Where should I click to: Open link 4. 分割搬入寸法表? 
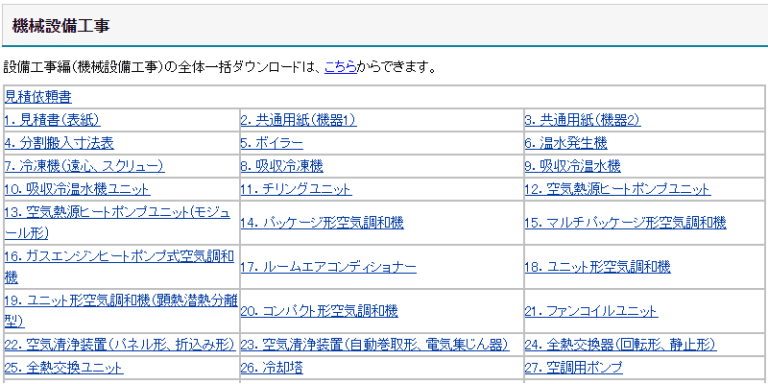tap(59, 143)
